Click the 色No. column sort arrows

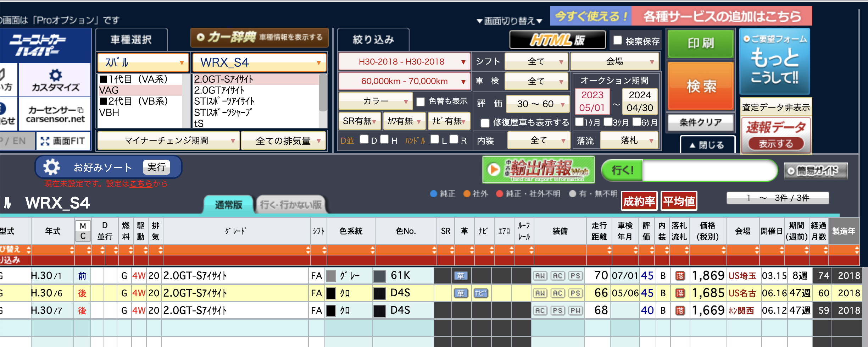[434, 250]
